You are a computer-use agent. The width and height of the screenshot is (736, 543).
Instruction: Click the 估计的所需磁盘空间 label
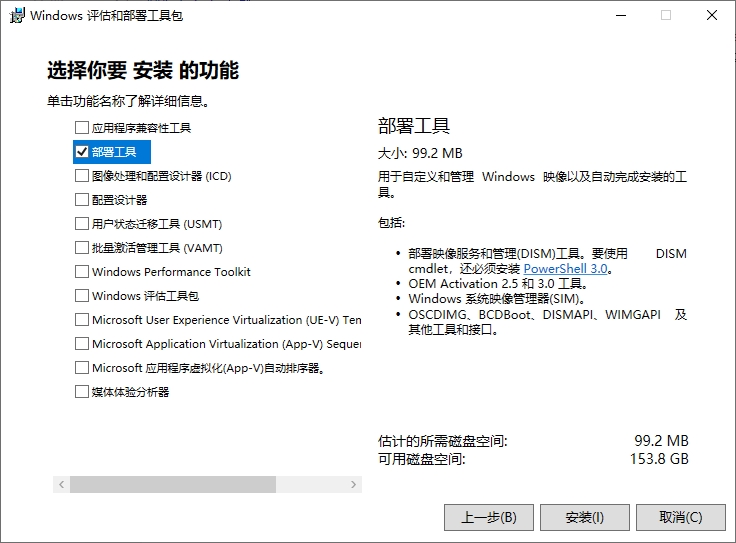(443, 441)
